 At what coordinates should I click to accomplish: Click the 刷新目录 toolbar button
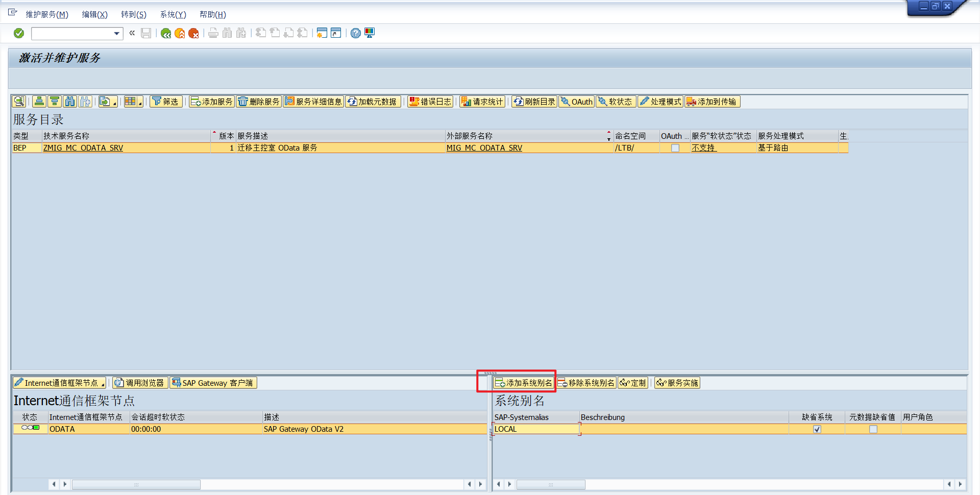534,102
